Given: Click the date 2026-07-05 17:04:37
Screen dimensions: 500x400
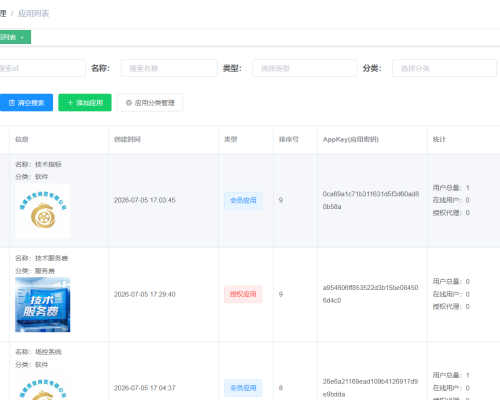Looking at the screenshot, I should 145,388.
